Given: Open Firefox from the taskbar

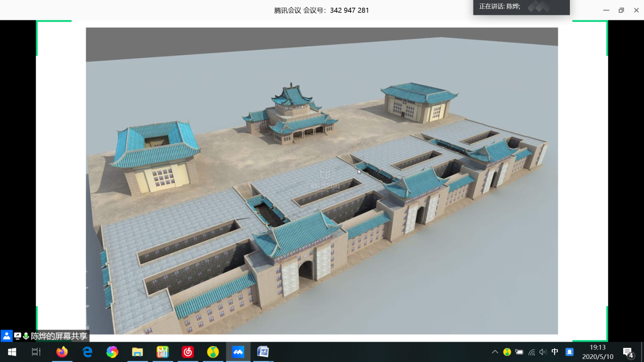Looking at the screenshot, I should [x=62, y=352].
